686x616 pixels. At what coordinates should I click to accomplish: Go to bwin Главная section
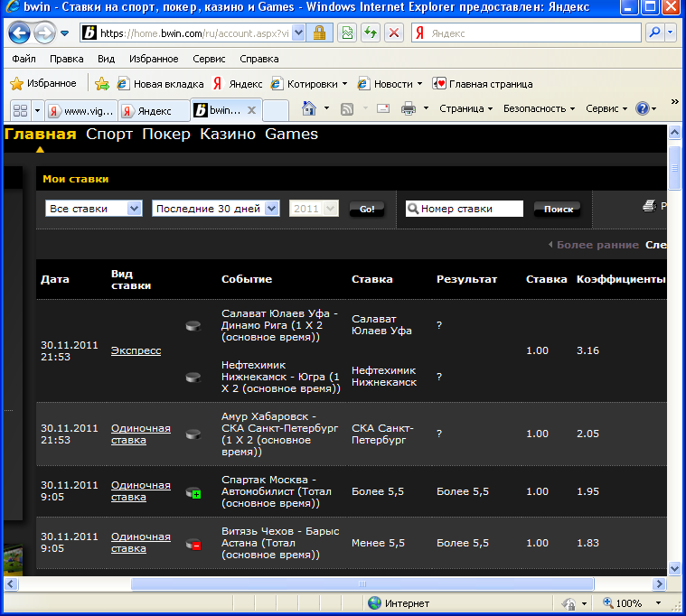coord(41,134)
